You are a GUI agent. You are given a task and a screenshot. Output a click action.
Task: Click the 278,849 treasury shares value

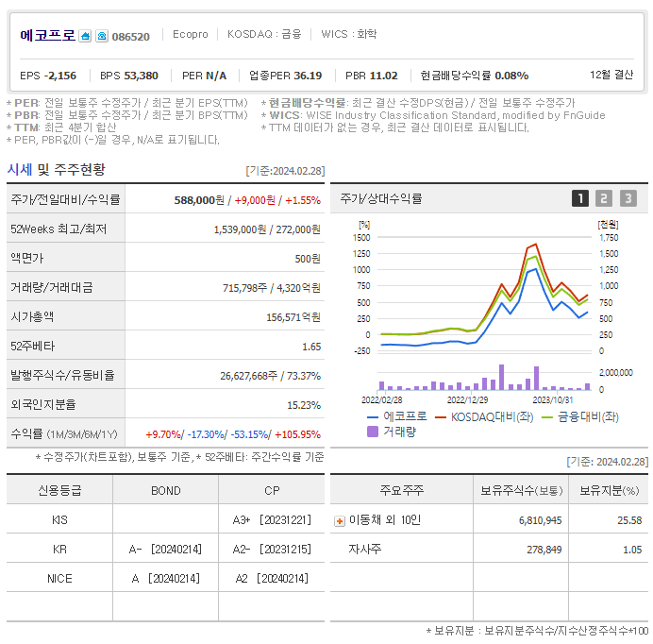(544, 550)
